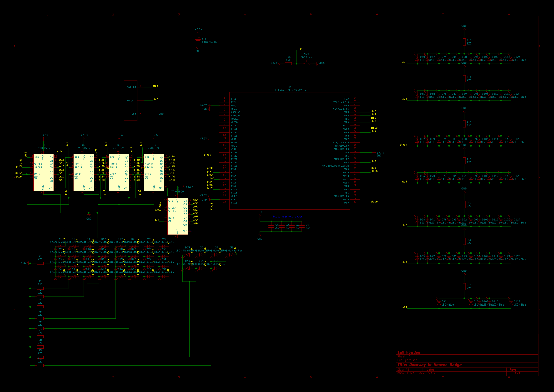Select the R8 220 resistor symbol
554x392 pixels.
pyautogui.click(x=40, y=347)
